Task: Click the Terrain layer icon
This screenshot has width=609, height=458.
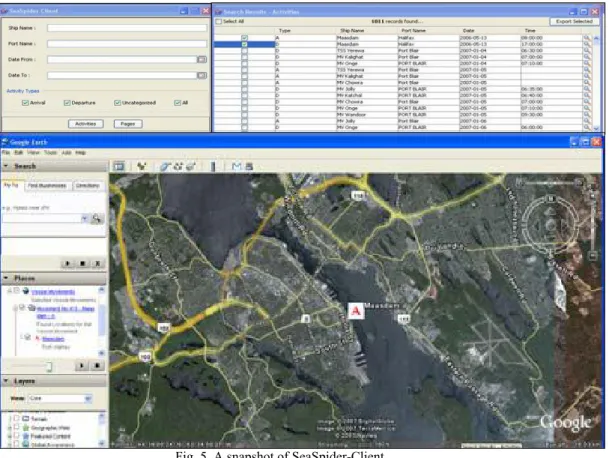Action: [26, 418]
